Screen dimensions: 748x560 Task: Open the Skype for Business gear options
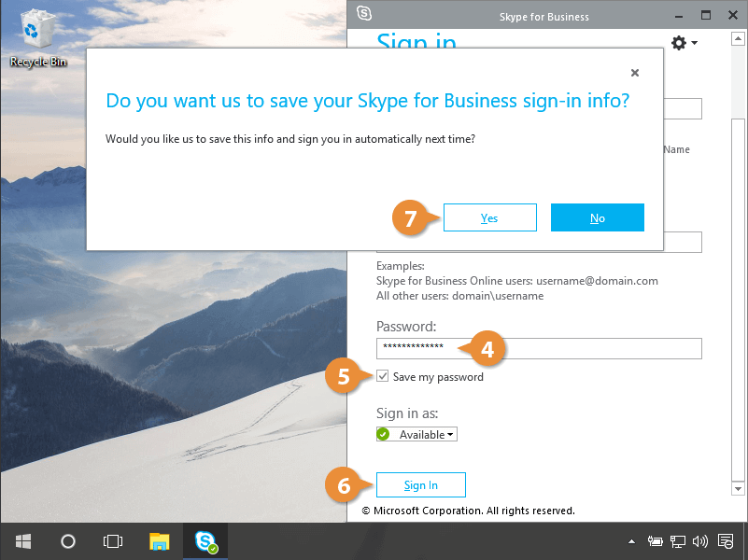678,43
